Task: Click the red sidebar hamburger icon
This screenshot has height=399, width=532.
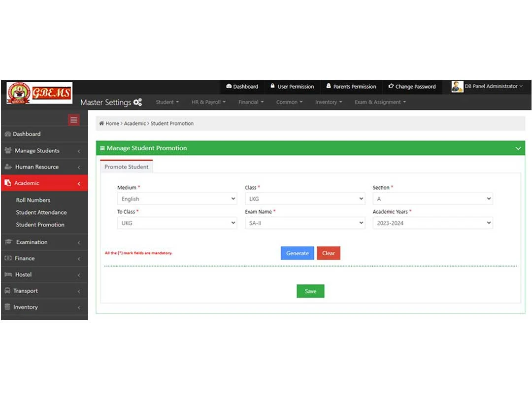Action: coord(73,119)
